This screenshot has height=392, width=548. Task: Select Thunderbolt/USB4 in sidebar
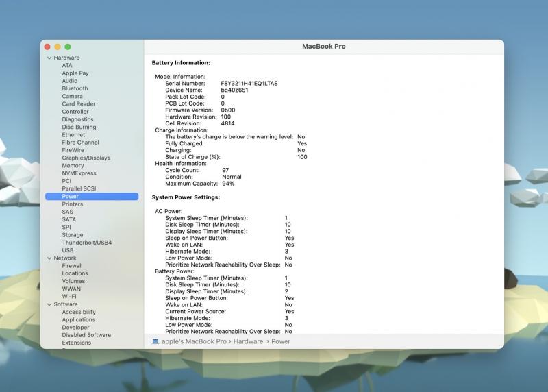(x=86, y=243)
